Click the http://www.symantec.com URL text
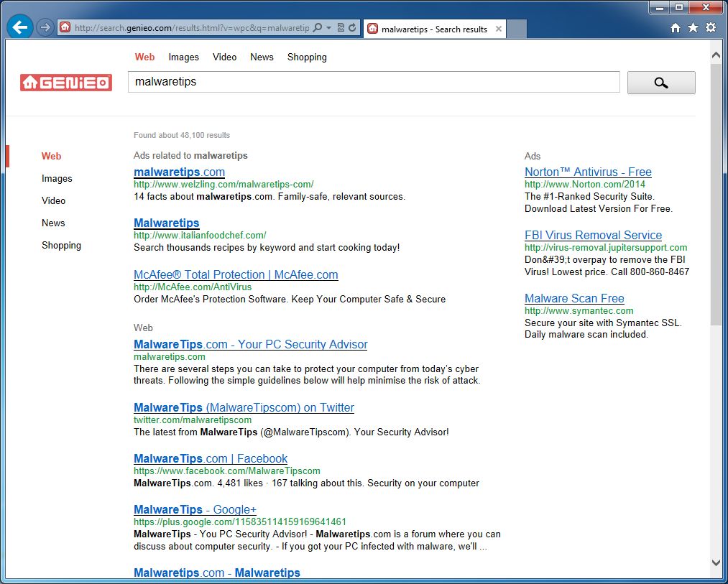Screen dimensions: 728x584 pos(579,310)
